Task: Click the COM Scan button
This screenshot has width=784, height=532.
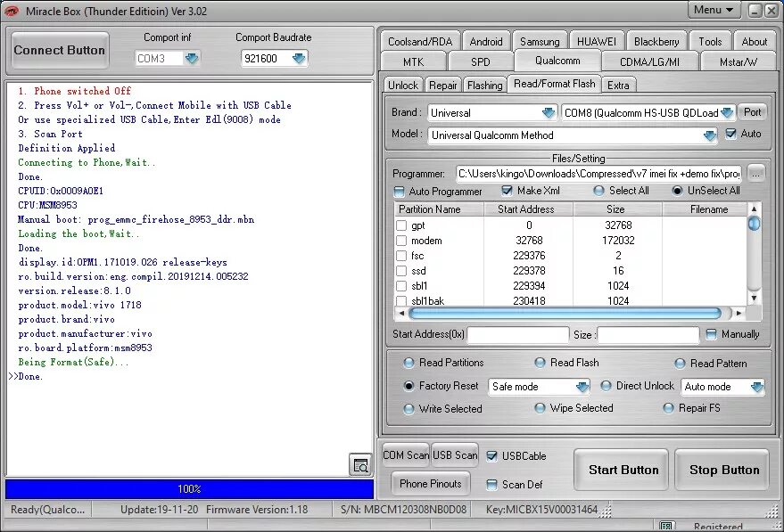Action: (406, 455)
